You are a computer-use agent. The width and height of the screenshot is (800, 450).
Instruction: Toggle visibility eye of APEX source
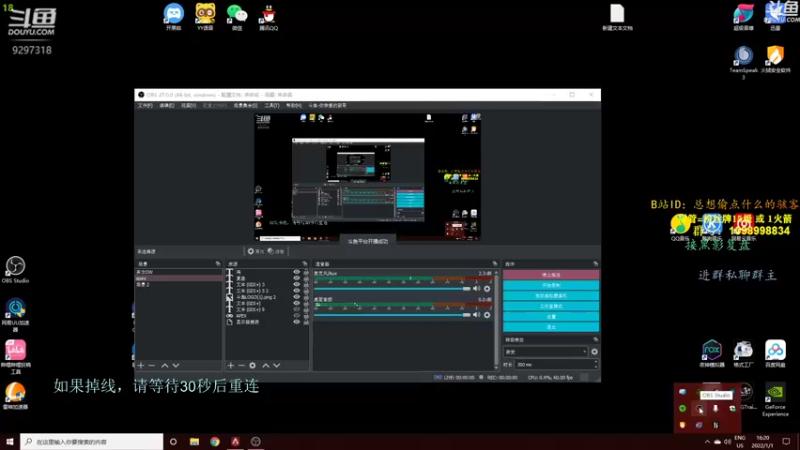coord(296,316)
